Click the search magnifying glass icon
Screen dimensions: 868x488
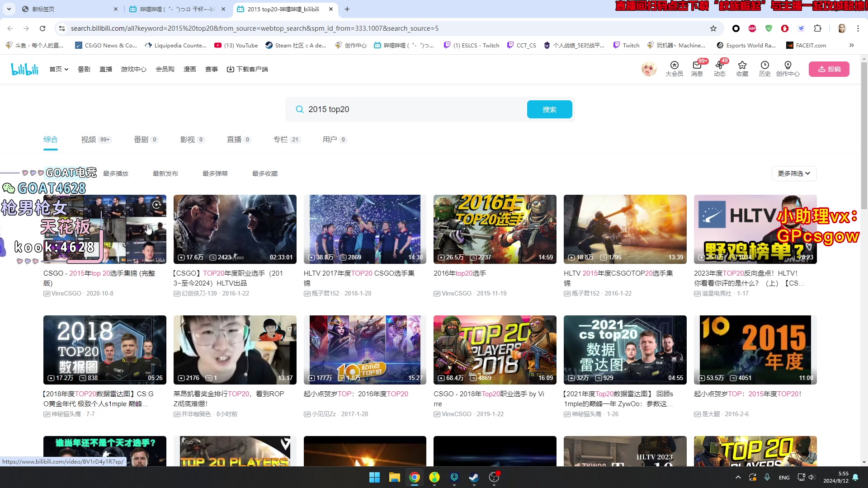click(299, 109)
